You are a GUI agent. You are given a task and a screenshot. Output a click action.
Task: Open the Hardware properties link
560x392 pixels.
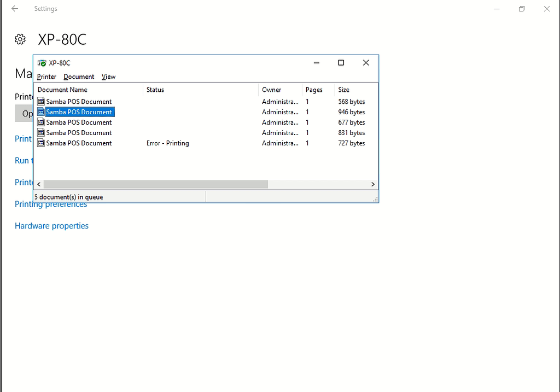coord(51,226)
